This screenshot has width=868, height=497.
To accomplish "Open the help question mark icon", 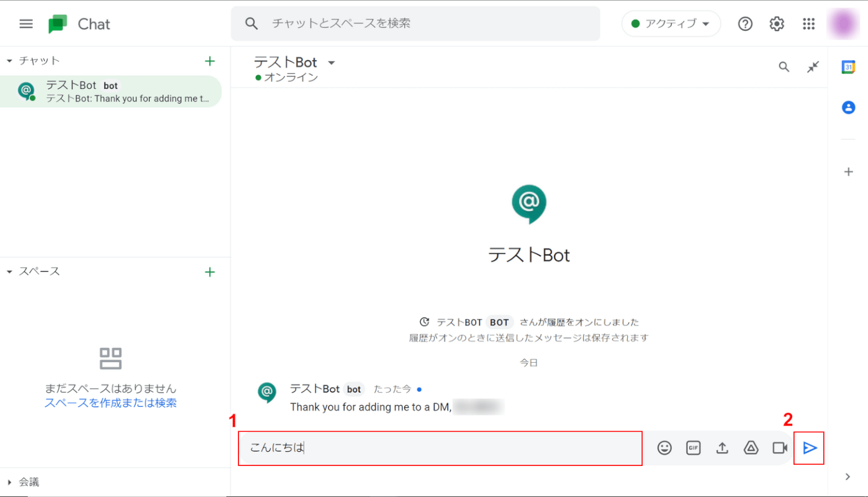I will [x=745, y=24].
